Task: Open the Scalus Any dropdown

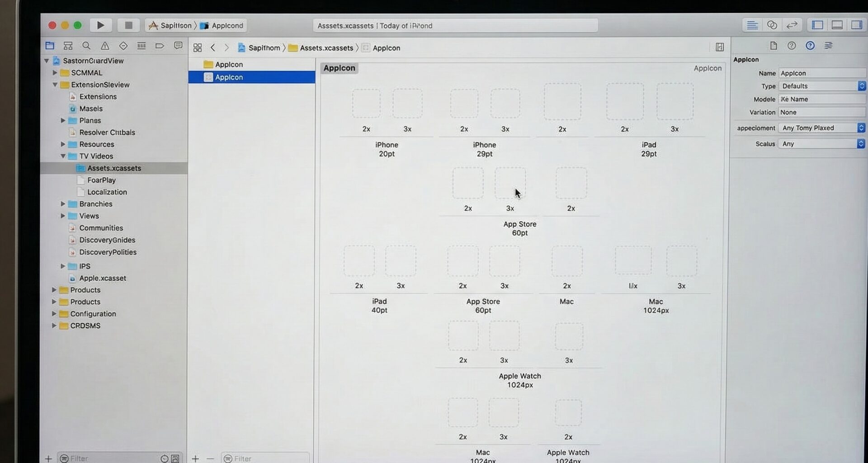Action: pyautogui.click(x=821, y=144)
